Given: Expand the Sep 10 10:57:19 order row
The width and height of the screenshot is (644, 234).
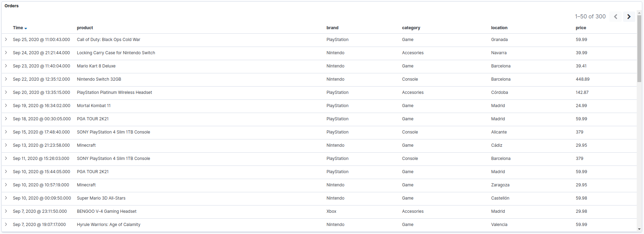Looking at the screenshot, I should tap(6, 185).
